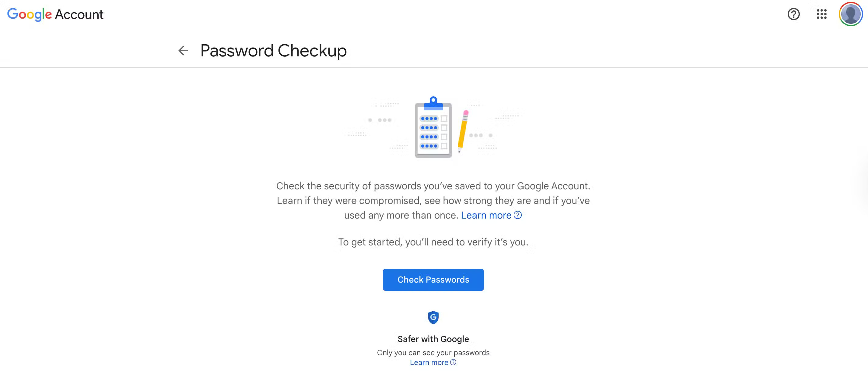868x389 pixels.
Task: Click the back arrow next to Password Checkup
Action: [x=183, y=50]
